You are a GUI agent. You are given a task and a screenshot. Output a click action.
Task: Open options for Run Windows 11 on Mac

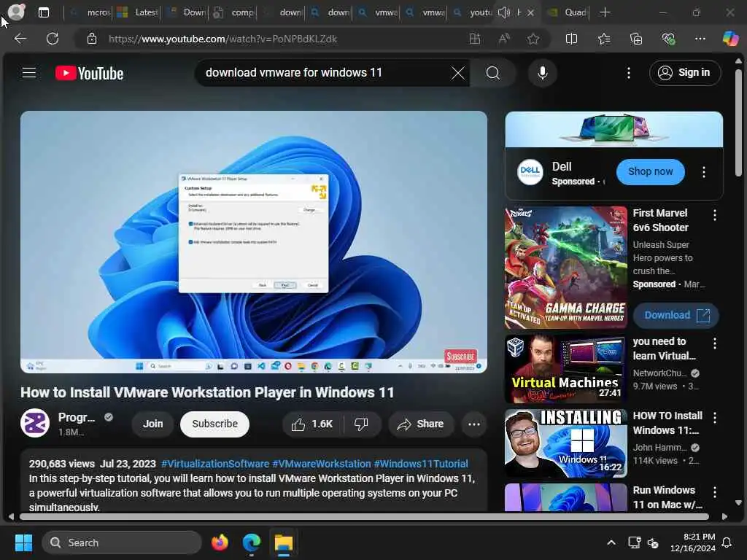[715, 492]
